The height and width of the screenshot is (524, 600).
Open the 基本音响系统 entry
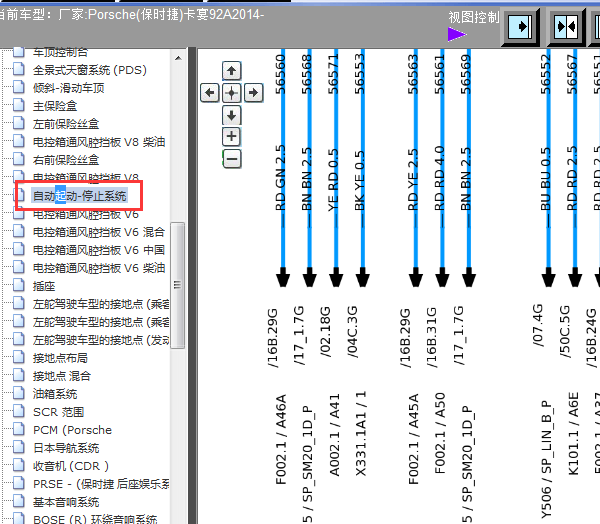[x=66, y=502]
